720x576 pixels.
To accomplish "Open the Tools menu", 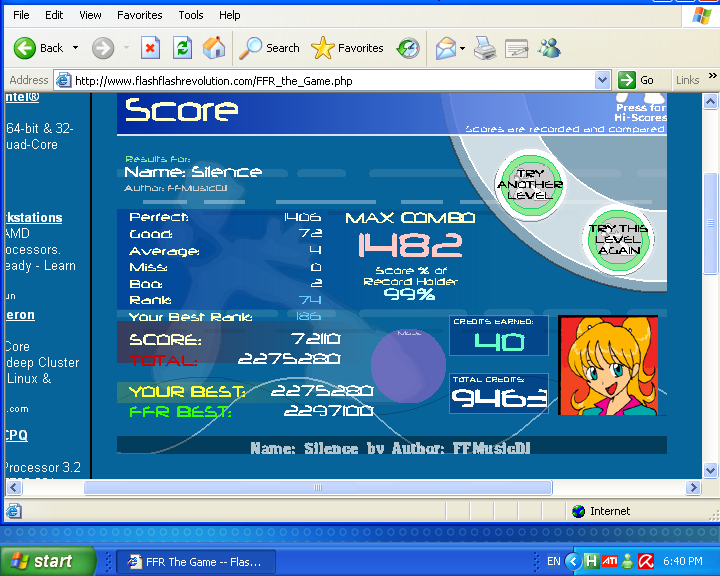I will pos(190,15).
